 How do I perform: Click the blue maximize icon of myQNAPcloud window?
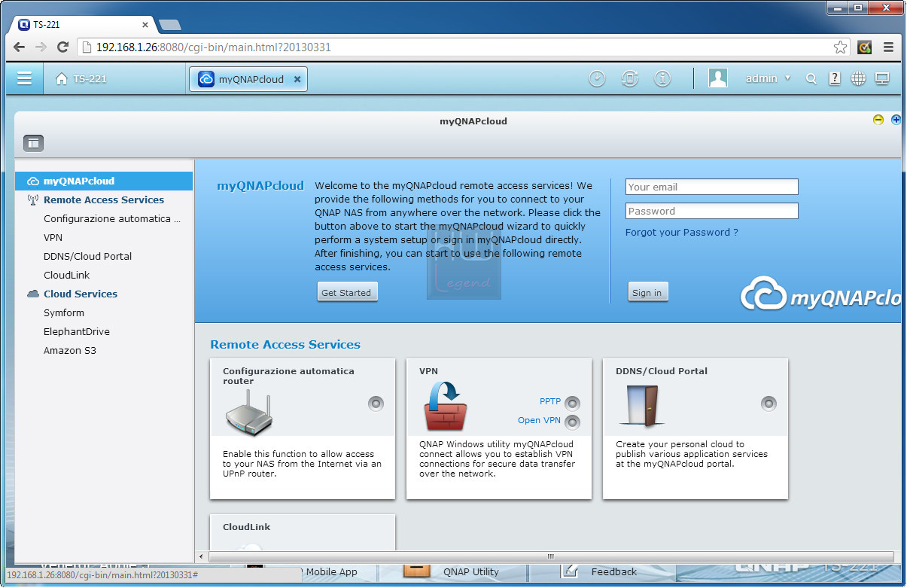click(896, 120)
